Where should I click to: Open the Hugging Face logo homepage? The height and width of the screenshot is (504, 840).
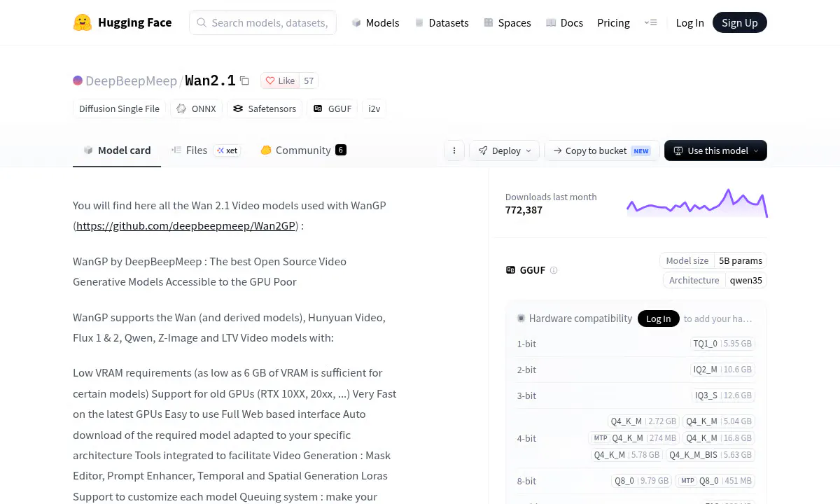click(x=122, y=22)
